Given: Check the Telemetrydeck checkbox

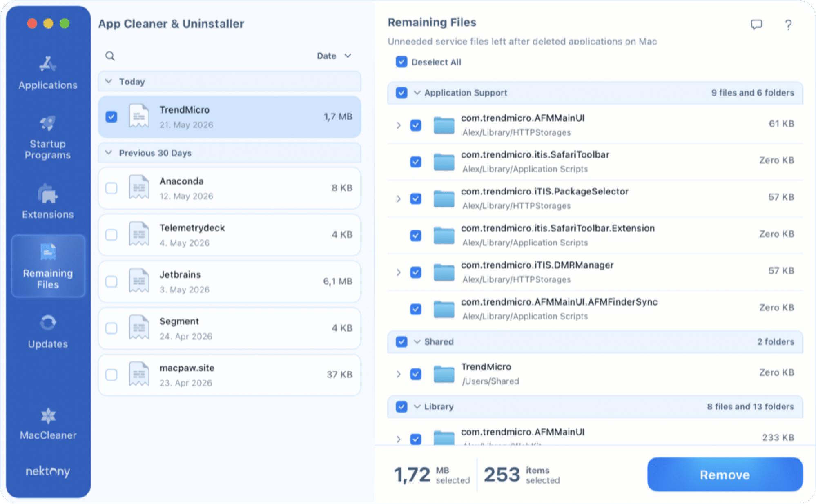Looking at the screenshot, I should 111,234.
